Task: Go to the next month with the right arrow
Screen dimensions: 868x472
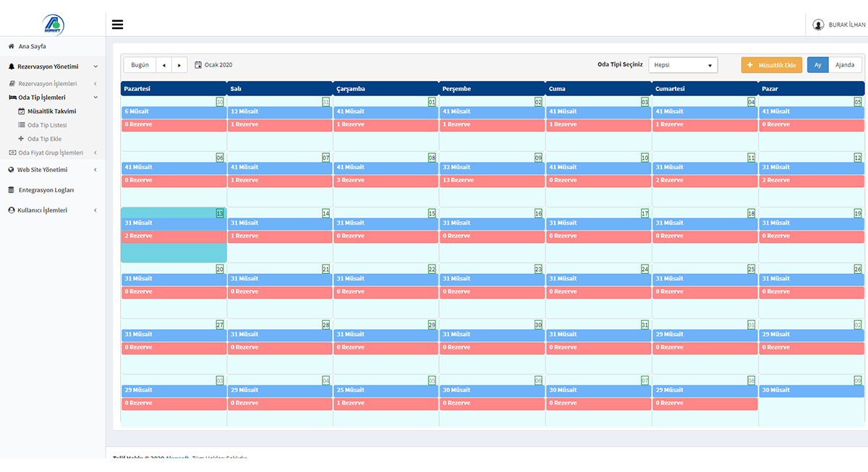Action: click(179, 65)
